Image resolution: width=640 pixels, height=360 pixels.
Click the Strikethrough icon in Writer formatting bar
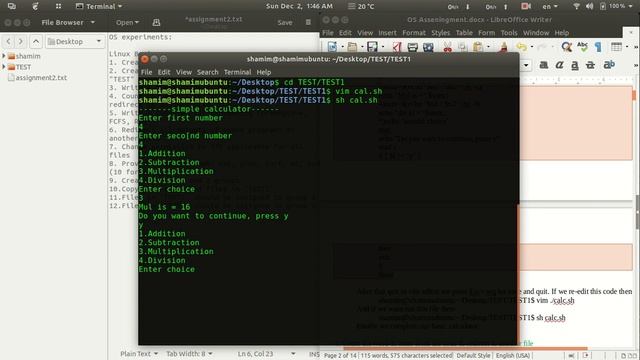590,65
